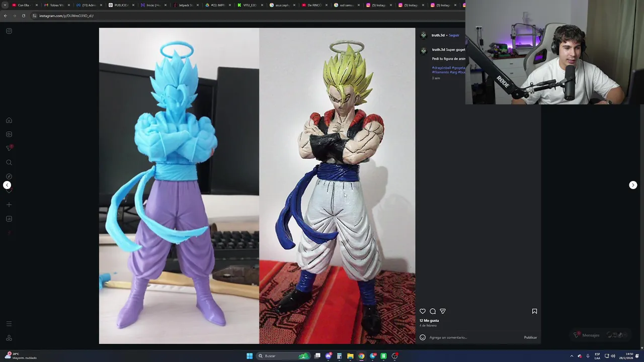Screen dimensions: 644x362
Task: Reload the Instagram page
Action: [x=23, y=16]
